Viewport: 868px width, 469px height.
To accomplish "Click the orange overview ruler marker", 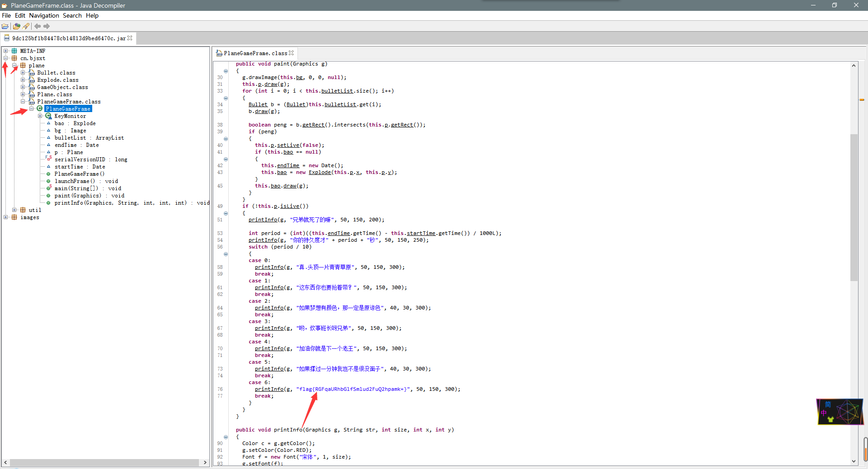I will point(862,100).
